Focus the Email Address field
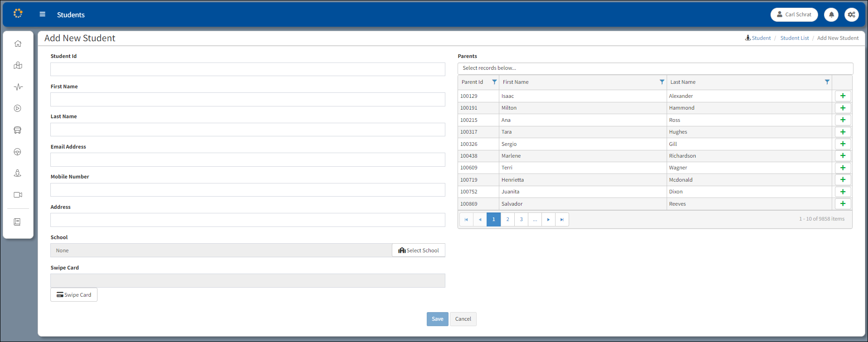Screen dimensions: 868x342 (x=248, y=160)
